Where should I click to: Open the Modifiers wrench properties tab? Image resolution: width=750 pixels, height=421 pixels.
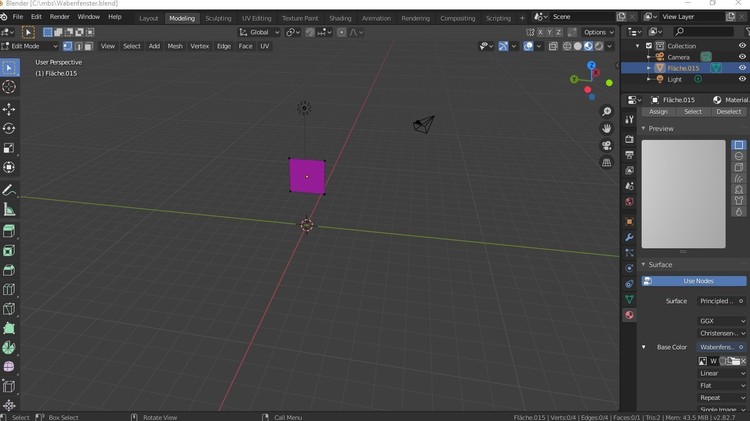tap(629, 237)
